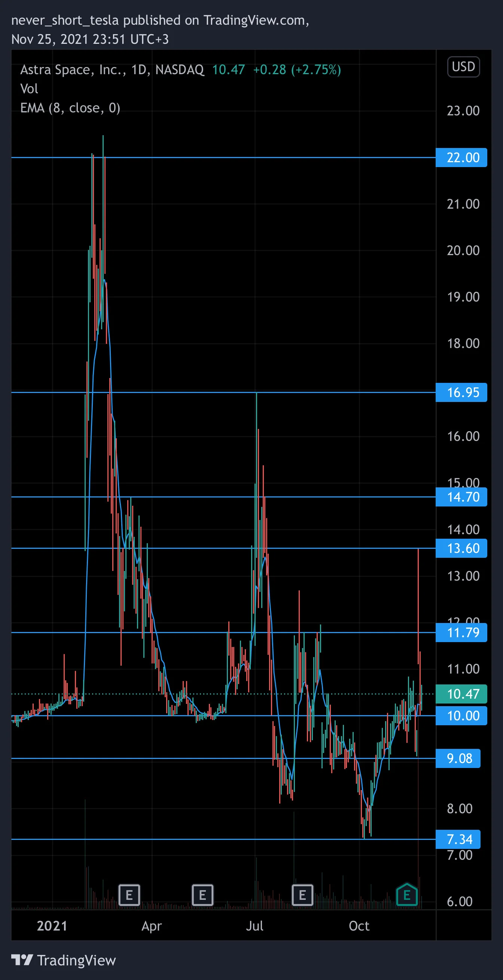Select the 7.34 horizontal line price label

point(458,839)
